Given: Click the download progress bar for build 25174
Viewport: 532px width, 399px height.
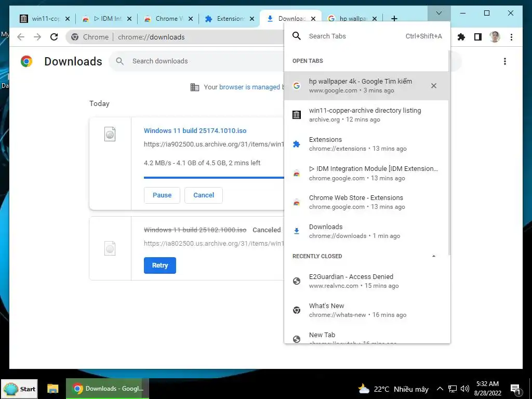Looking at the screenshot, I should click(x=214, y=178).
